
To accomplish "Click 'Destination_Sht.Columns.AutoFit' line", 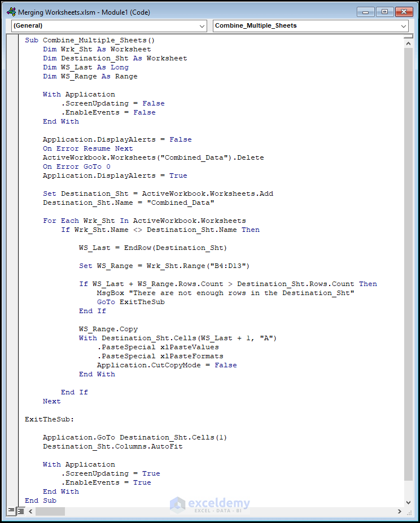I will click(x=113, y=446).
